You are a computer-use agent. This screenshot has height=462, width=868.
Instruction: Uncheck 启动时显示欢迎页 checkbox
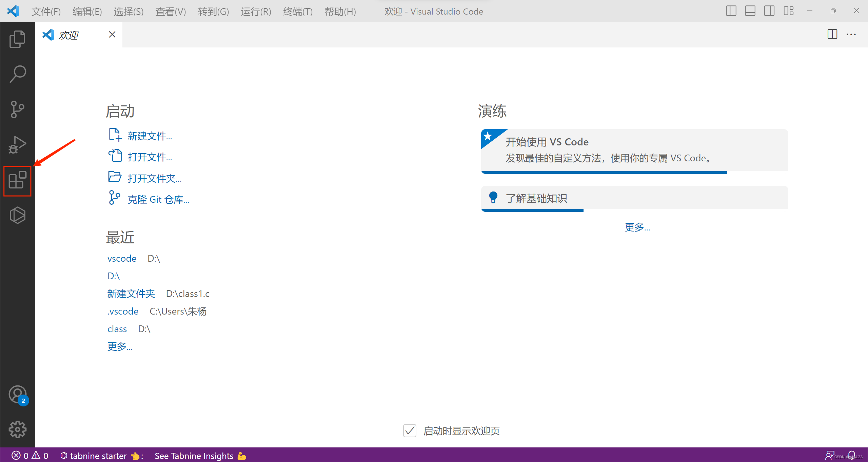pos(410,431)
